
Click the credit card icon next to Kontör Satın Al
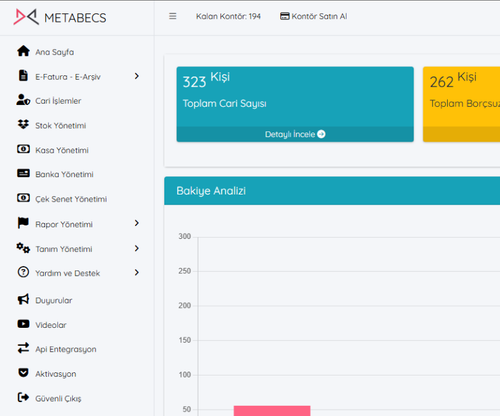pyautogui.click(x=285, y=16)
